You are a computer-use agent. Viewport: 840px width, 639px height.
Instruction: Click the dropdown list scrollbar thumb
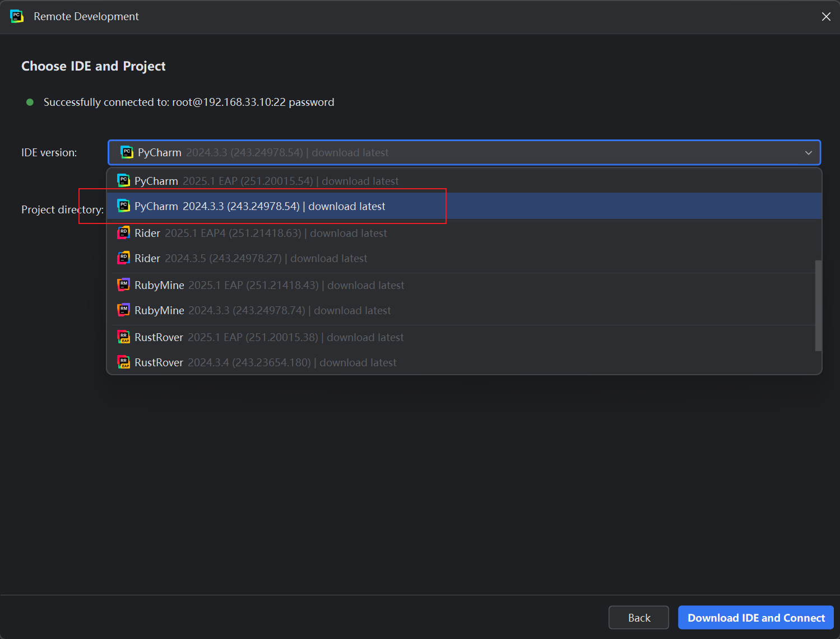[x=818, y=306]
